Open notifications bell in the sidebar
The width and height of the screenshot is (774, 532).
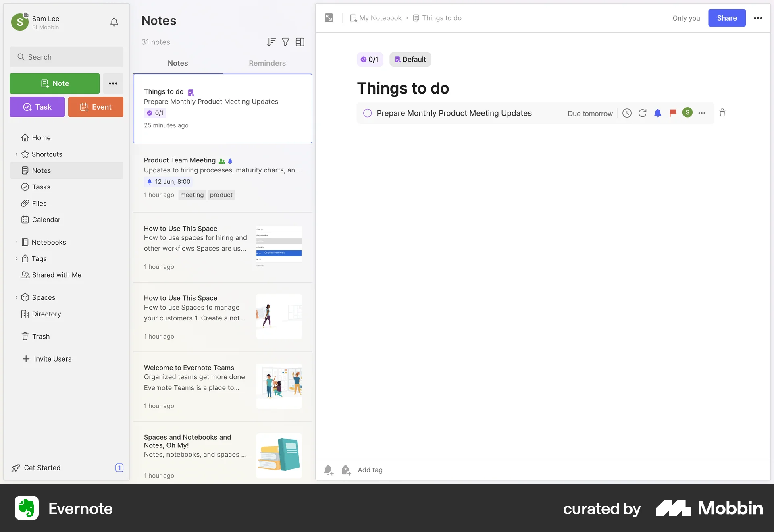[114, 22]
